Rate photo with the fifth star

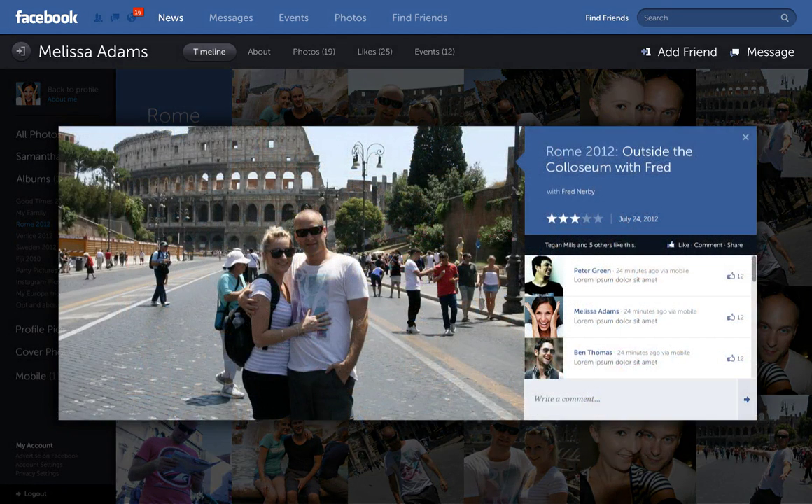pyautogui.click(x=598, y=219)
